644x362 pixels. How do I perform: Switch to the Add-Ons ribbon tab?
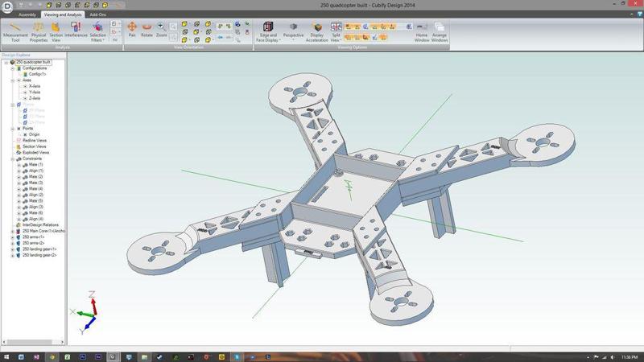point(97,14)
